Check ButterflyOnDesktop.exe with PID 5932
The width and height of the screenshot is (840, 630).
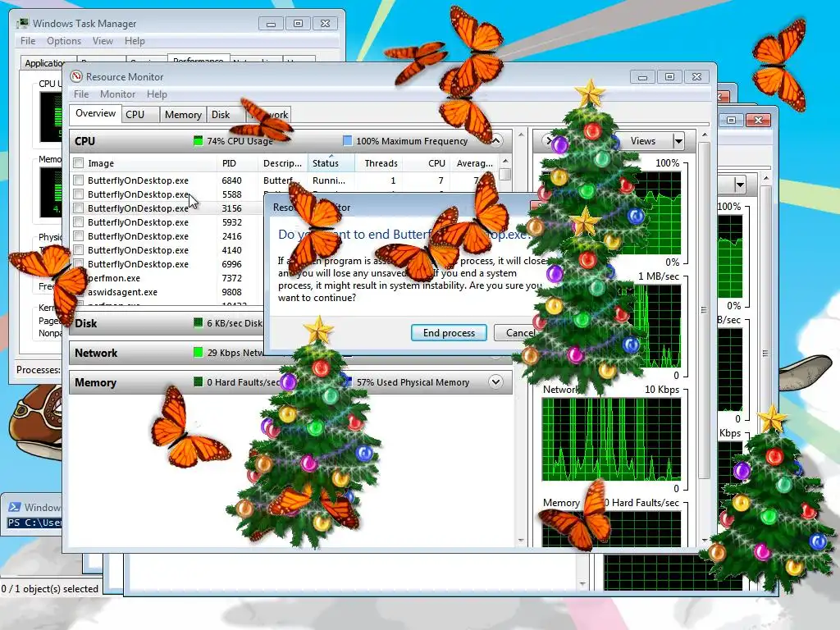[x=79, y=221]
